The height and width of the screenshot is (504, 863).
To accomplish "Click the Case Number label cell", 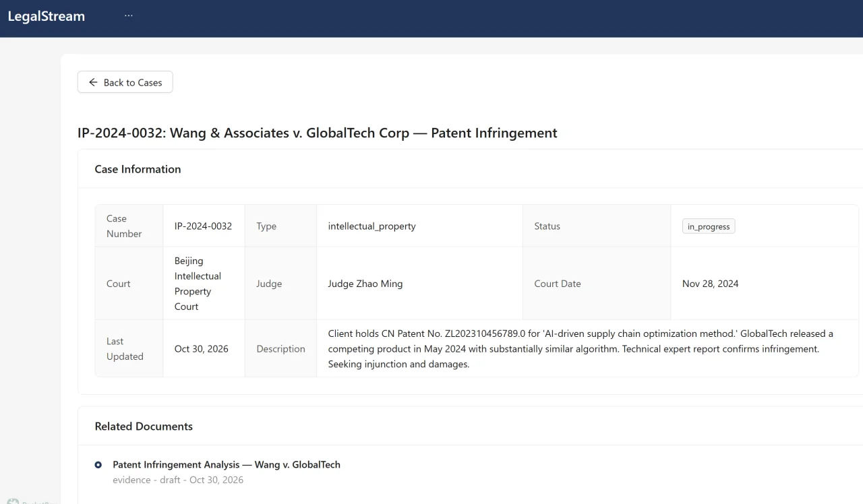I will (129, 226).
